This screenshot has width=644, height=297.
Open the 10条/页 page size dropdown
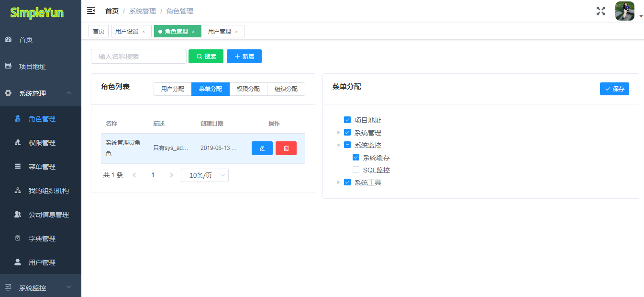pyautogui.click(x=204, y=175)
